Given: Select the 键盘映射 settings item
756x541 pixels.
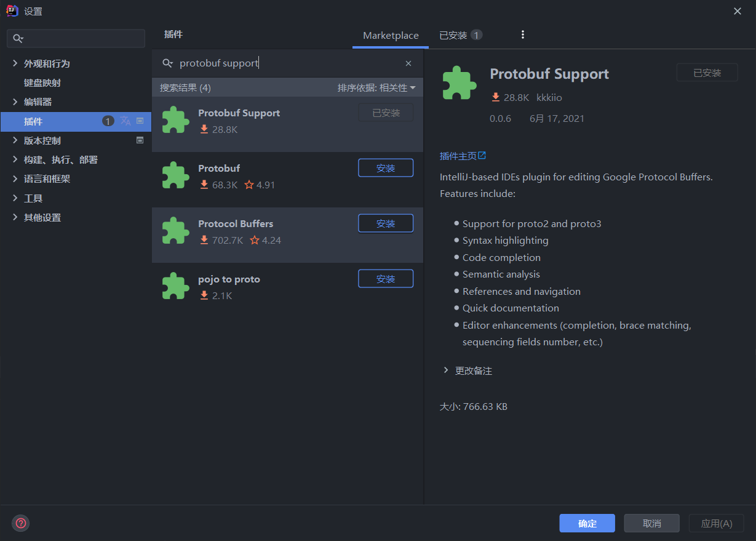Looking at the screenshot, I should 42,83.
